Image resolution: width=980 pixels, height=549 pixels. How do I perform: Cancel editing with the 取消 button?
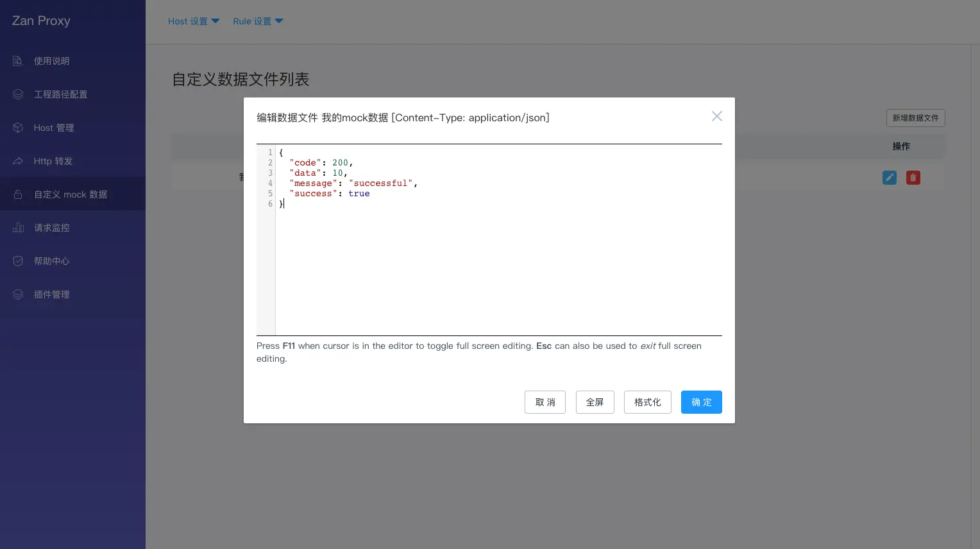coord(545,402)
